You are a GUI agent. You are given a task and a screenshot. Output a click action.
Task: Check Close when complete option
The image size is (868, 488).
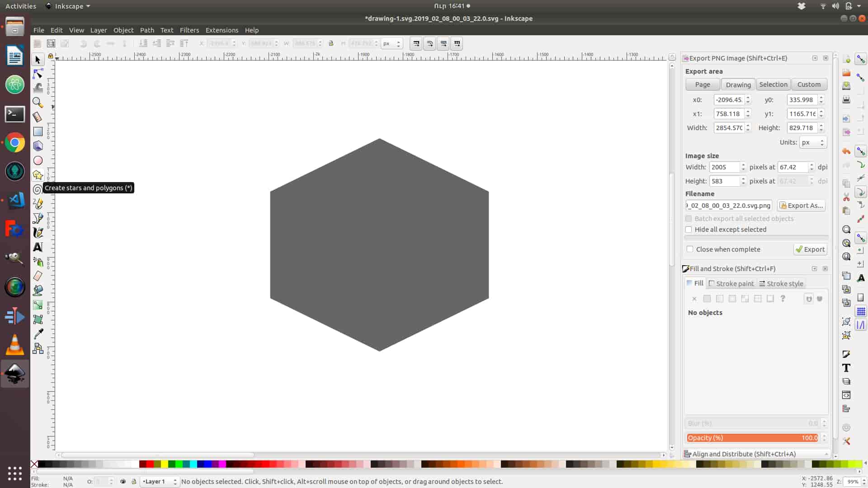(x=690, y=249)
